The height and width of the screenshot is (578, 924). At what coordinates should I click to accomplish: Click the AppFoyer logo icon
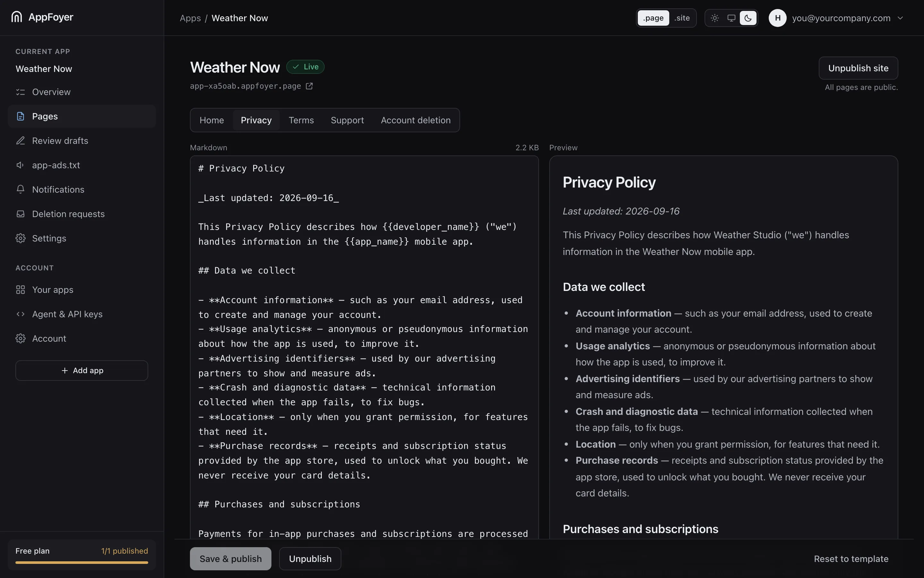coord(17,17)
